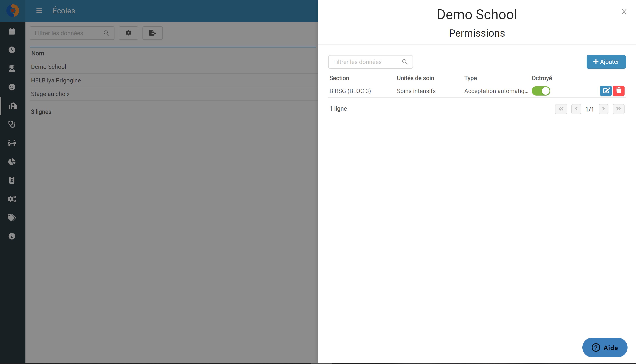Select Stage au choix row
This screenshot has height=364, width=636.
(174, 94)
